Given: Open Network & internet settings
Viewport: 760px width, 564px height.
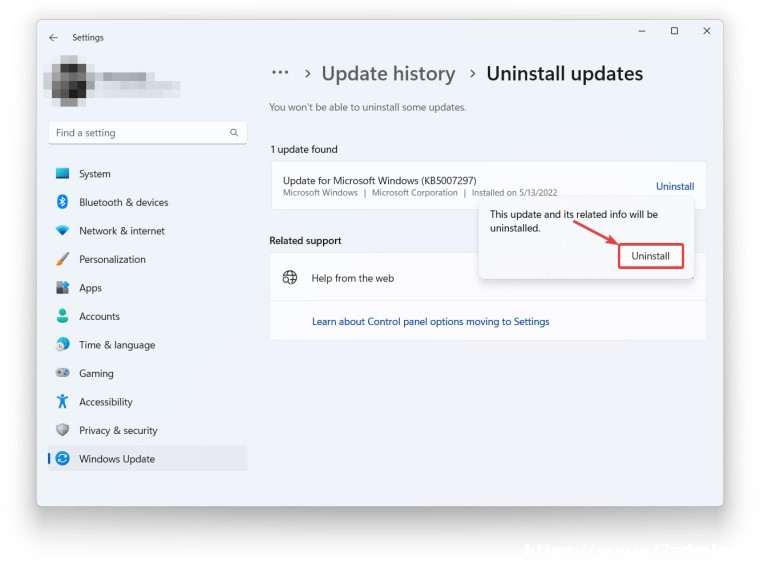Looking at the screenshot, I should (122, 231).
